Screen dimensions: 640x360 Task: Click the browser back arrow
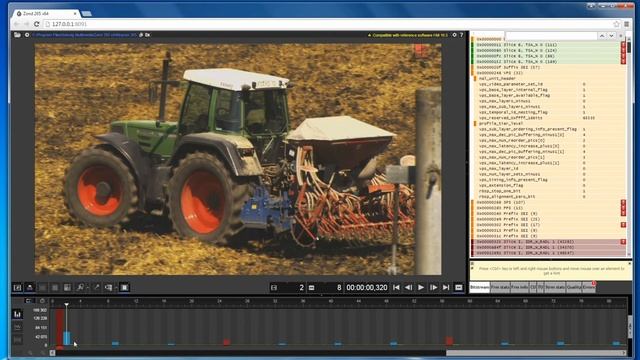click(17, 24)
